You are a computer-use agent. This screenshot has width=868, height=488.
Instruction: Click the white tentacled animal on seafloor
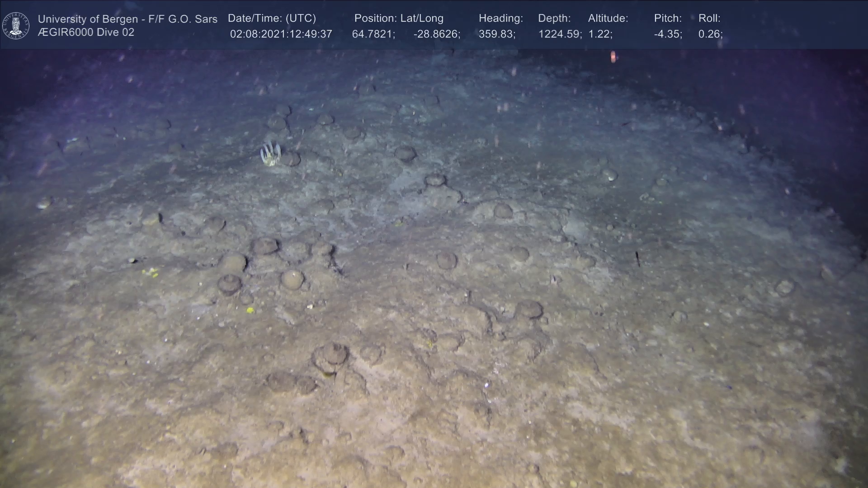(x=271, y=154)
